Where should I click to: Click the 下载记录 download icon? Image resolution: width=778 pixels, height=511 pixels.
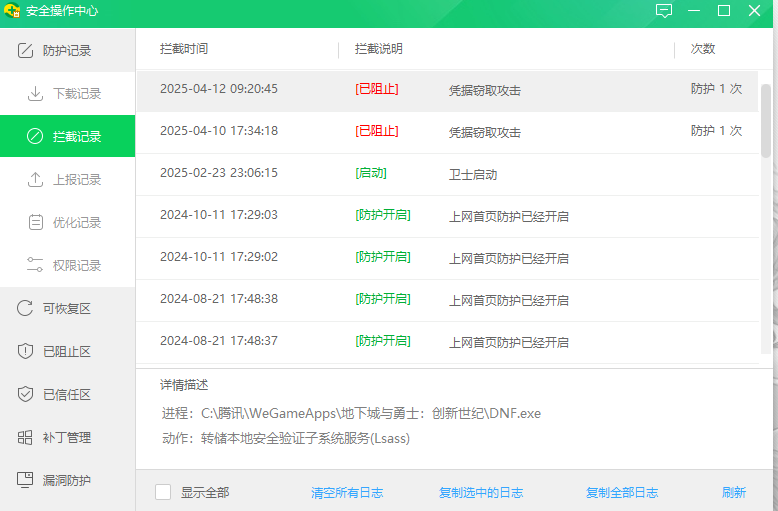(x=35, y=94)
